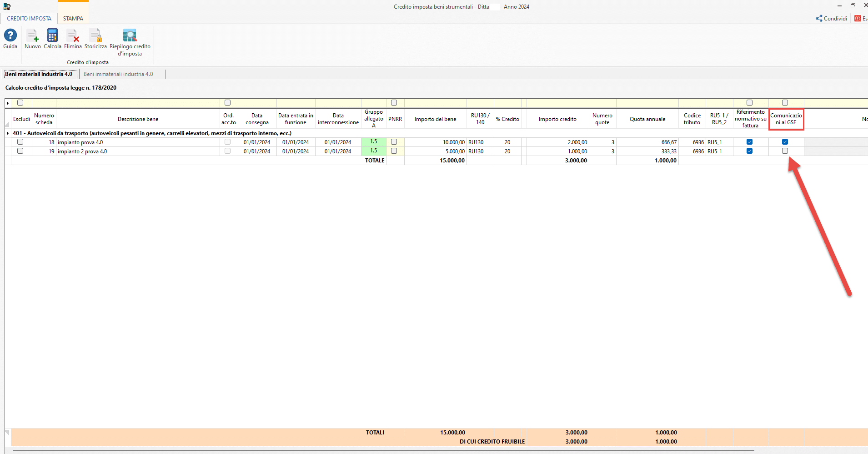The height and width of the screenshot is (454, 868).
Task: Click importo del bene value 10.000,00
Action: coord(435,142)
